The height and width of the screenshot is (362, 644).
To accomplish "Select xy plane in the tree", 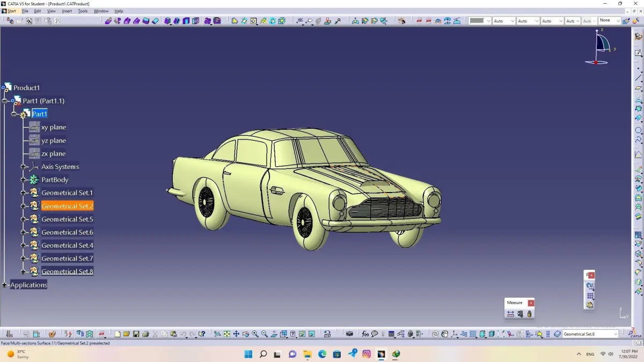I will 54,127.
